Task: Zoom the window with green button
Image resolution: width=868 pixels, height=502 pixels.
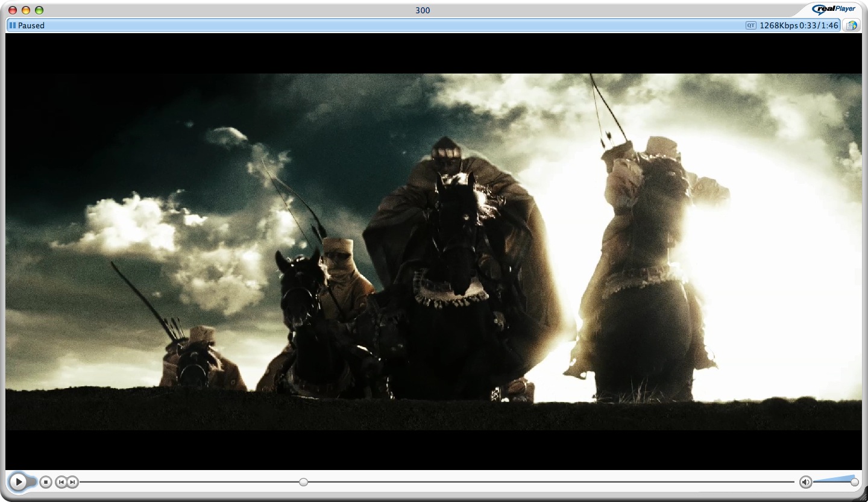Action: 39,10
